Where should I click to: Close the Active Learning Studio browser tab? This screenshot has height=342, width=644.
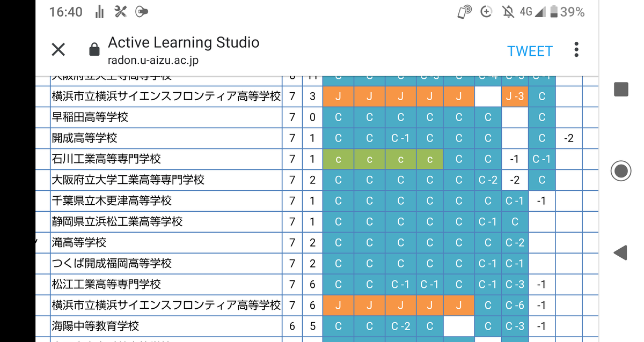tap(58, 50)
